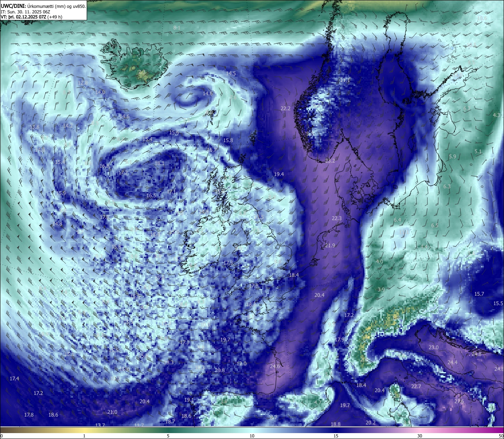504x439 pixels.
Task: Click the 14.8 value label
Action: pyautogui.click(x=57, y=224)
